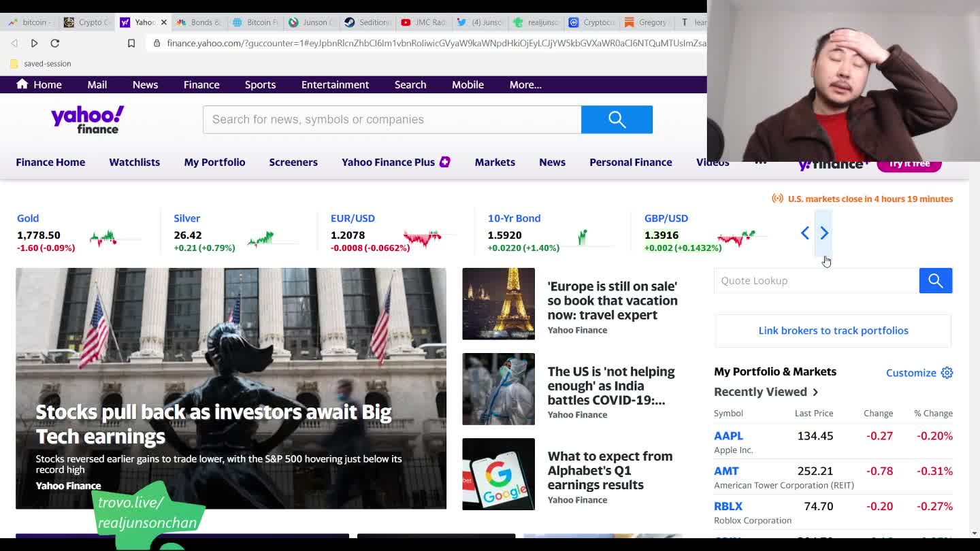Viewport: 980px width, 551px height.
Task: Open the Eiffel Tower article thumbnail
Action: [x=498, y=303]
